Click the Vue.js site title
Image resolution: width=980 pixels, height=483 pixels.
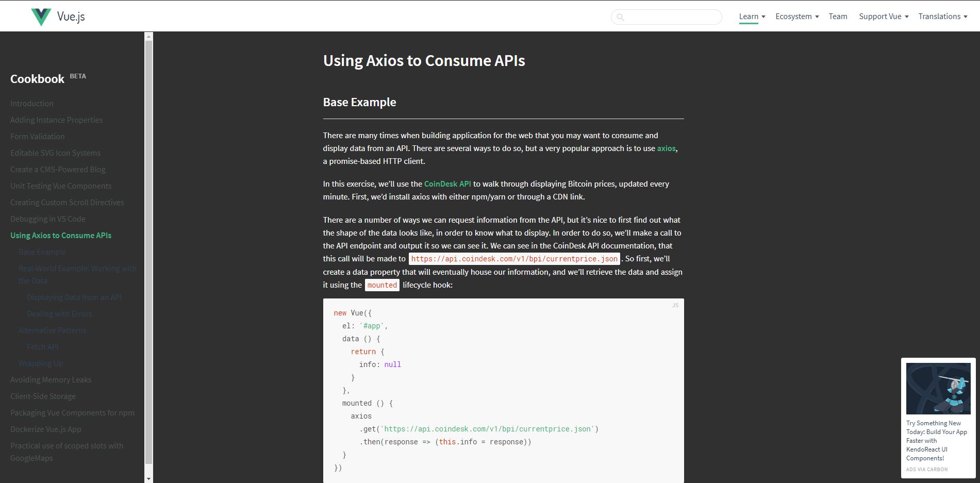click(x=71, y=16)
